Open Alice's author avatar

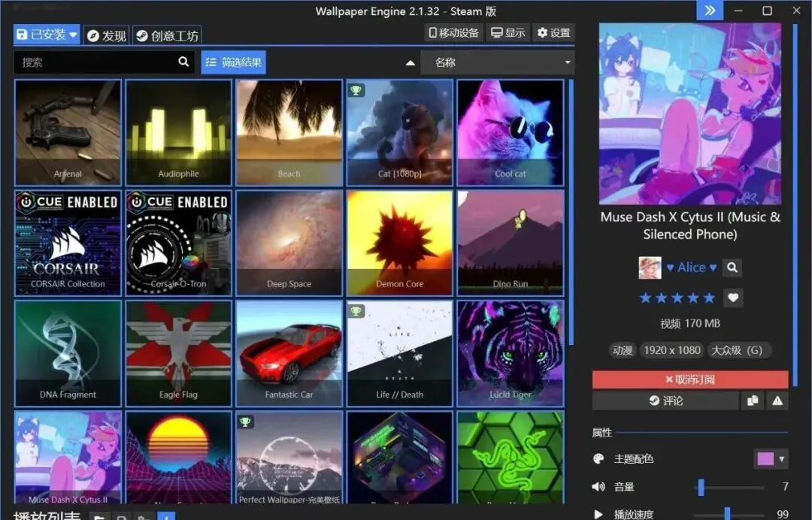[x=650, y=268]
